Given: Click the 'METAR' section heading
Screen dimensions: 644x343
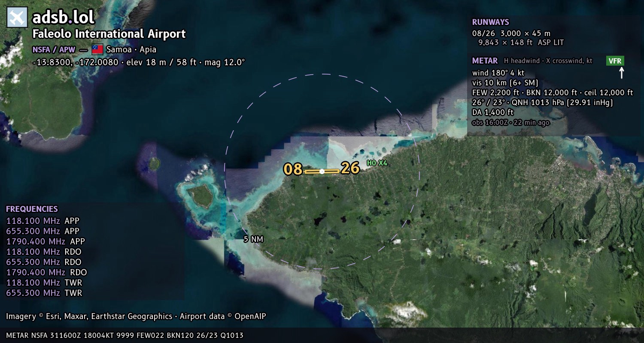Looking at the screenshot, I should (x=485, y=61).
